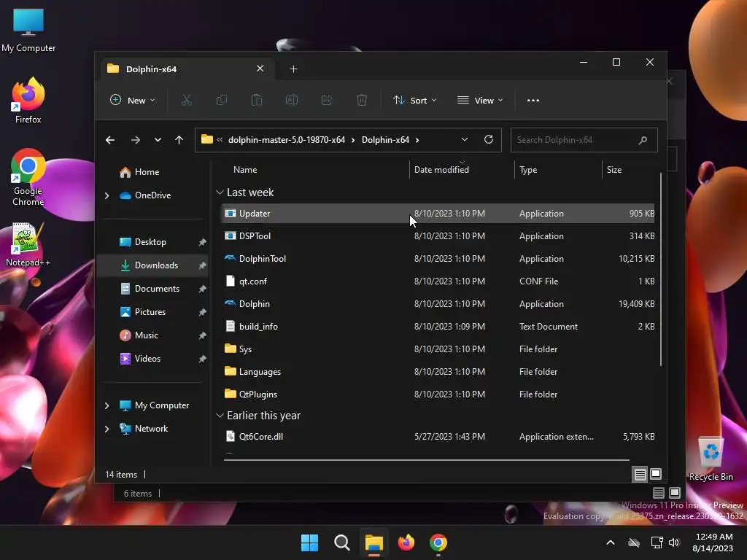
Task: Open the View dropdown menu
Action: tap(480, 101)
